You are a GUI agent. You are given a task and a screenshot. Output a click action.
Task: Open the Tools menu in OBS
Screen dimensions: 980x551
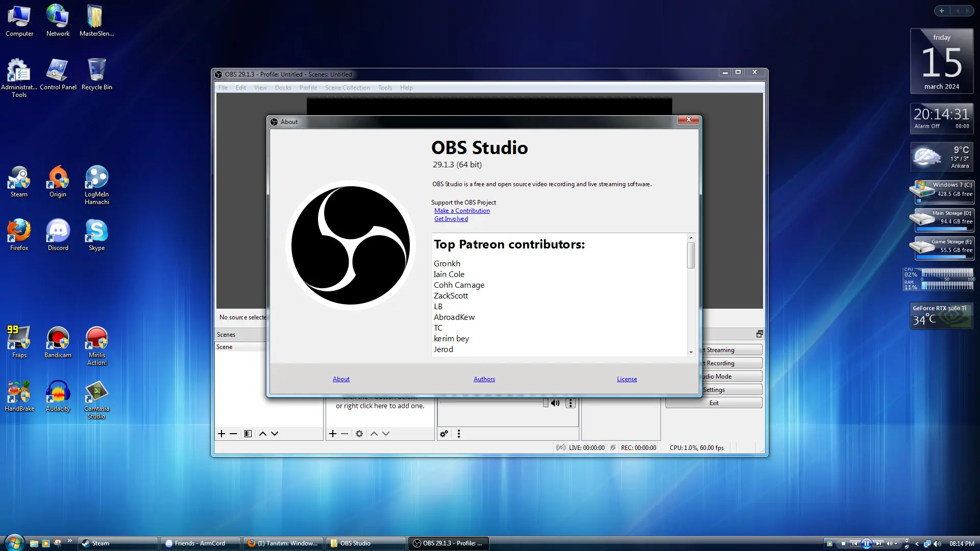[385, 88]
